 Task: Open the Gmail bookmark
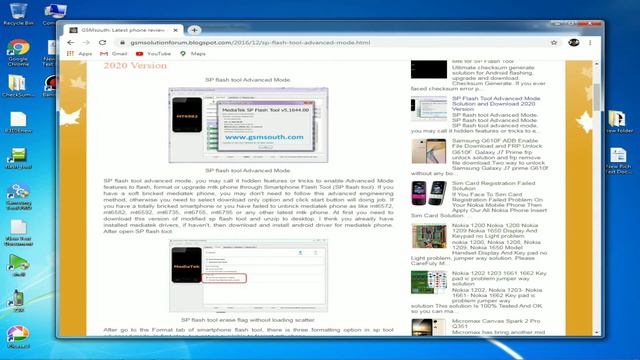click(114, 54)
